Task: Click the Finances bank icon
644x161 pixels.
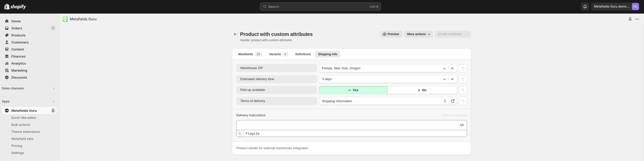Action: 7,56
